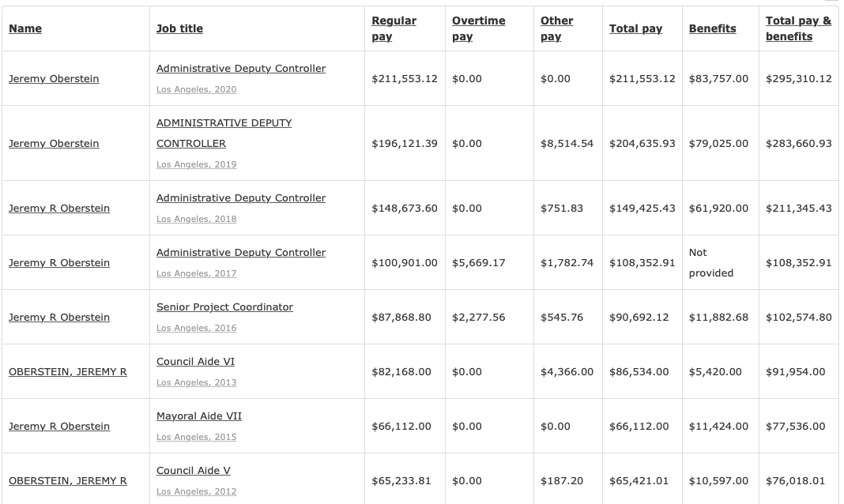
Task: Click the Los Angeles, 2020 link
Action: tap(196, 89)
